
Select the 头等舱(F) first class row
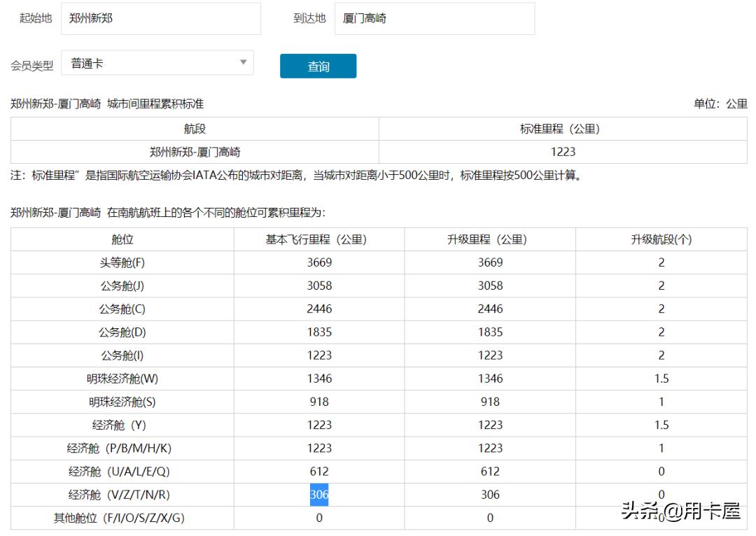tap(120, 262)
